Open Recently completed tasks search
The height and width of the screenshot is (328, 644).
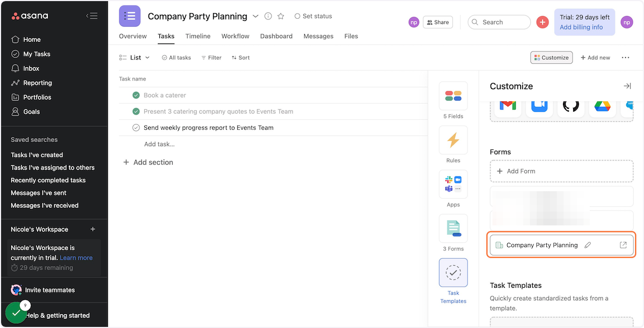[x=48, y=180]
